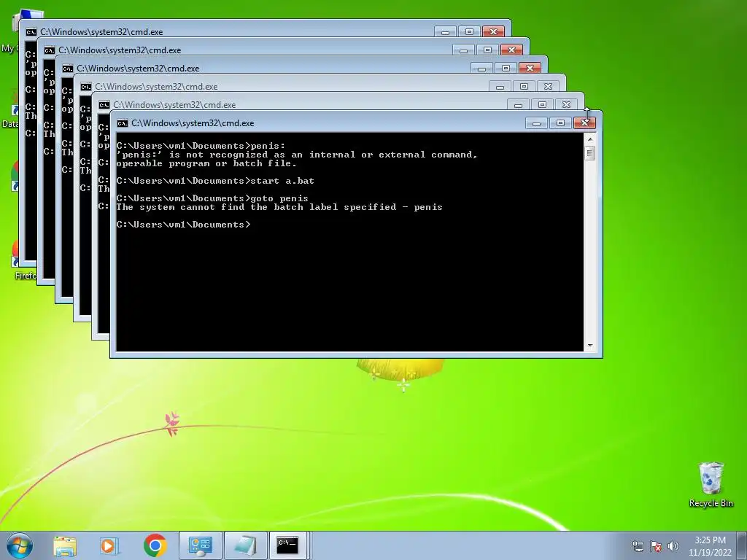Viewport: 747px width, 560px height.
Task: Click the fourth cmd.exe window's title text
Action: tap(156, 87)
